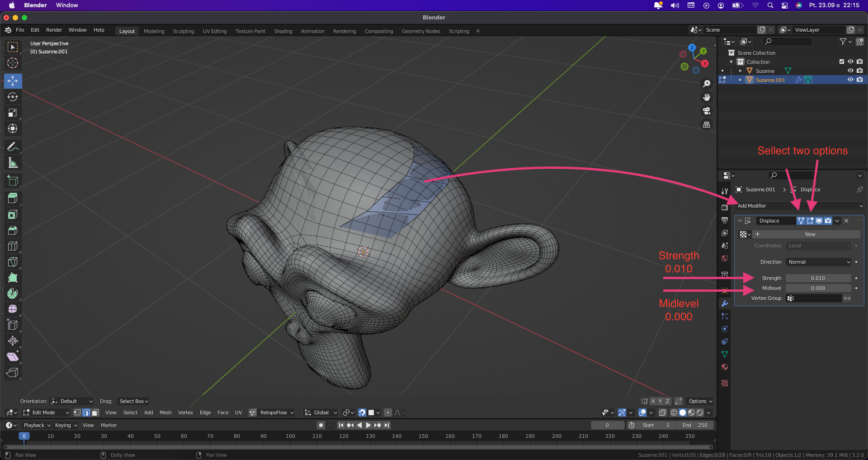Toggle Collection exclude checkbox in outliner
The image size is (868, 460).
pos(841,62)
